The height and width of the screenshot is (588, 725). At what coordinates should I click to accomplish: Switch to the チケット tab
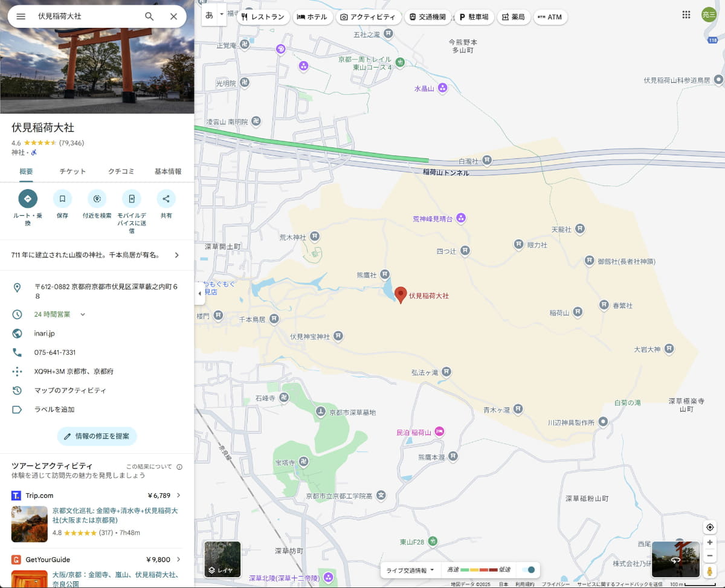[72, 172]
